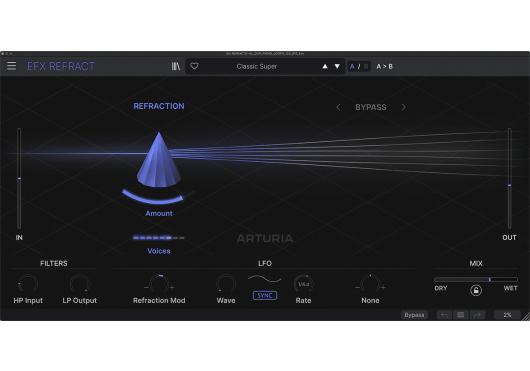This screenshot has width=530, height=371.
Task: Click the DRY label
Action: 441,288
